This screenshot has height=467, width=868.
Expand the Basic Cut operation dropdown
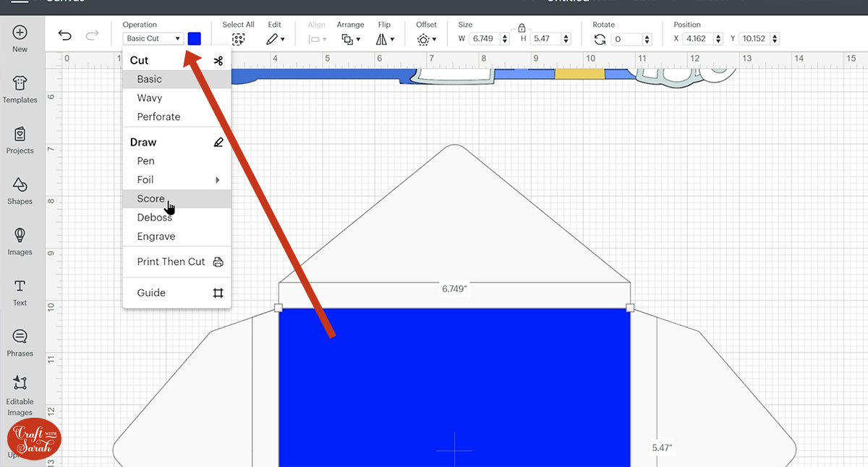pos(153,38)
